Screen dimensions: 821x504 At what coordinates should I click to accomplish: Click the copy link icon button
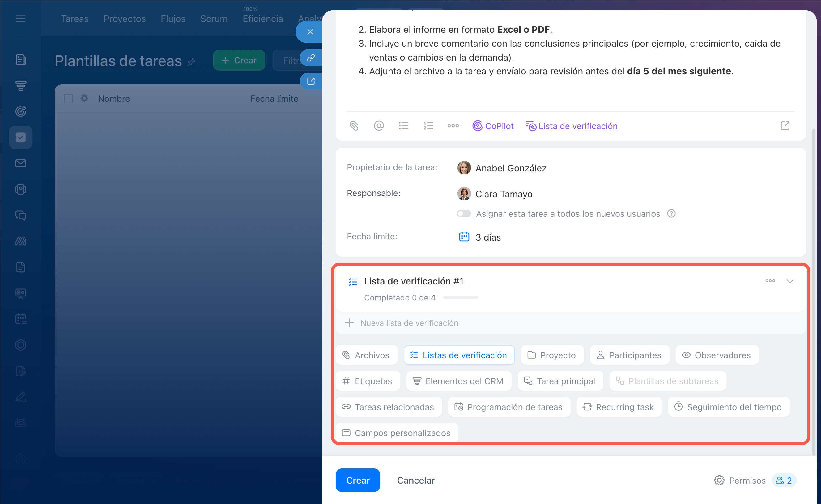point(311,58)
